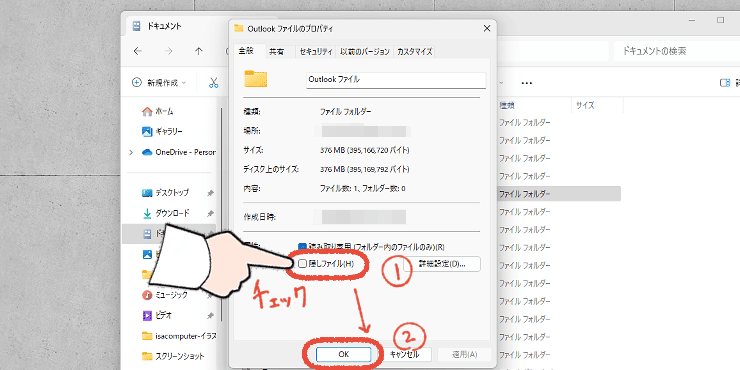Click the ダウンロード arrow icon
This screenshot has width=740, height=370.
pos(147,213)
